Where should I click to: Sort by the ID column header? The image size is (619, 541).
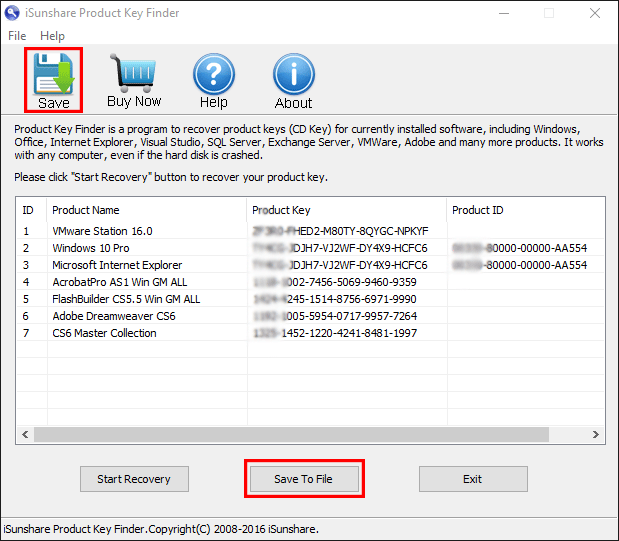click(x=31, y=210)
